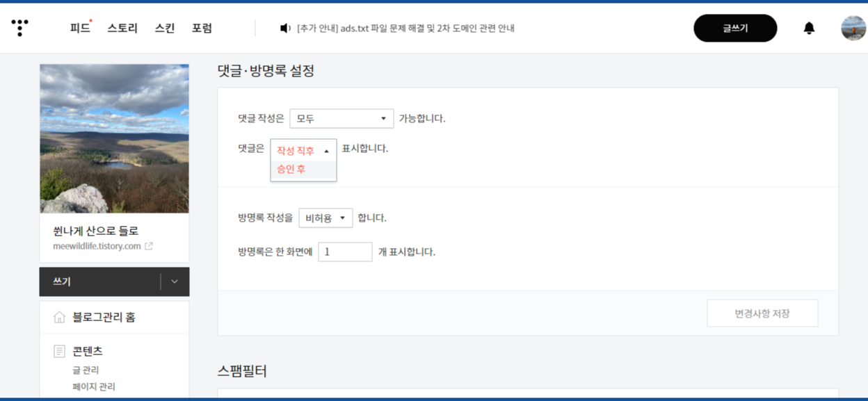Click the blog cover photo thumbnail
This screenshot has width=868, height=401.
(x=114, y=138)
